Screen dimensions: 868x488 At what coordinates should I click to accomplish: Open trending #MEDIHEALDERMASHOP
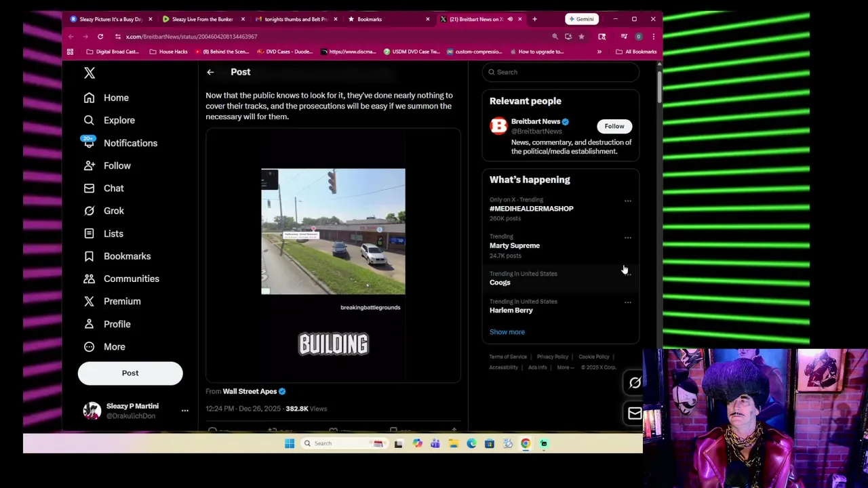tap(532, 209)
